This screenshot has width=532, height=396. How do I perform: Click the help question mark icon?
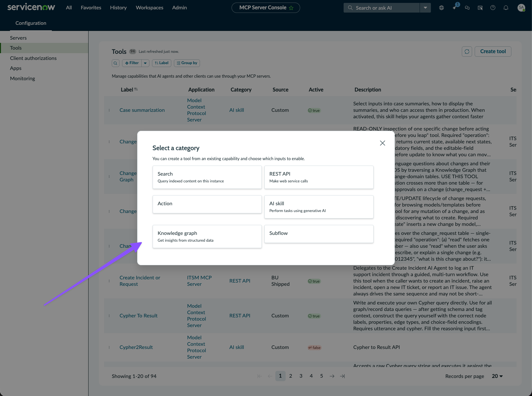point(493,8)
